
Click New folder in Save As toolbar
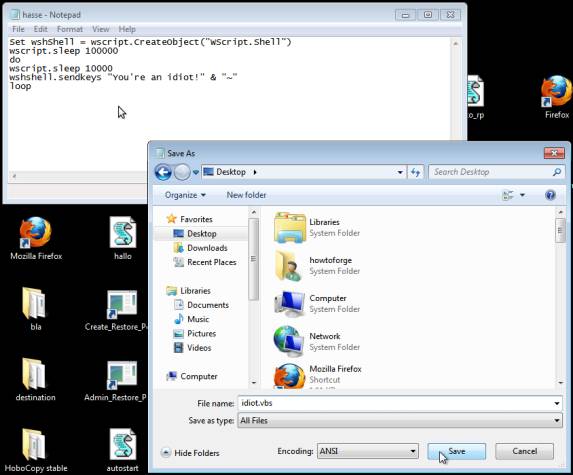(x=246, y=195)
